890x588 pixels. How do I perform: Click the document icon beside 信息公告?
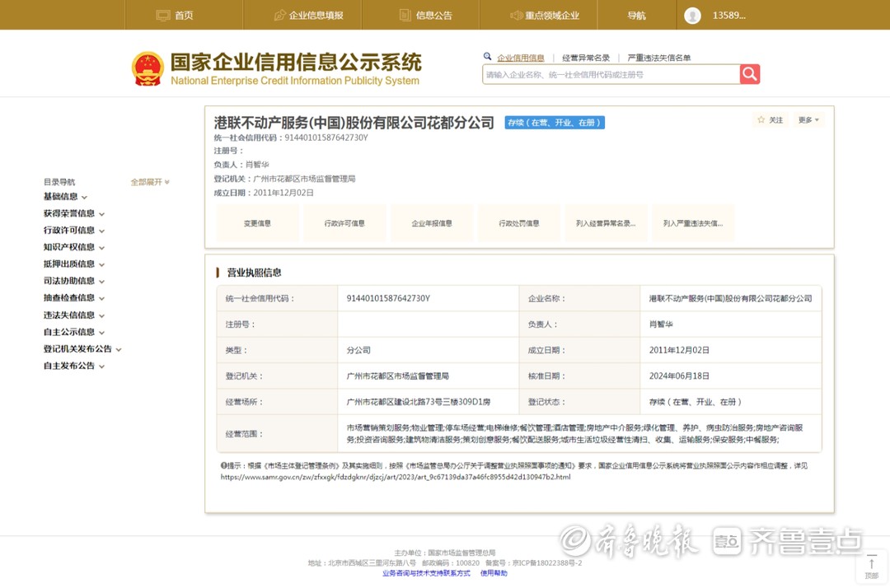[x=405, y=16]
